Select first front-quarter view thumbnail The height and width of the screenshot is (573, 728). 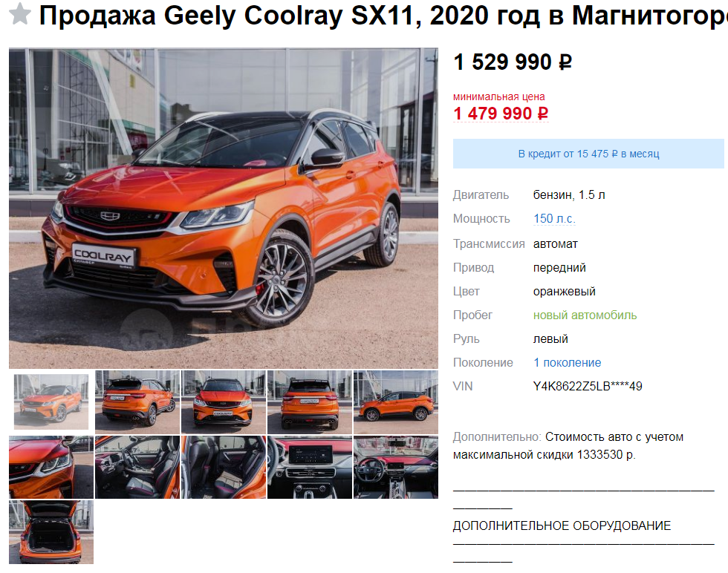pyautogui.click(x=51, y=402)
